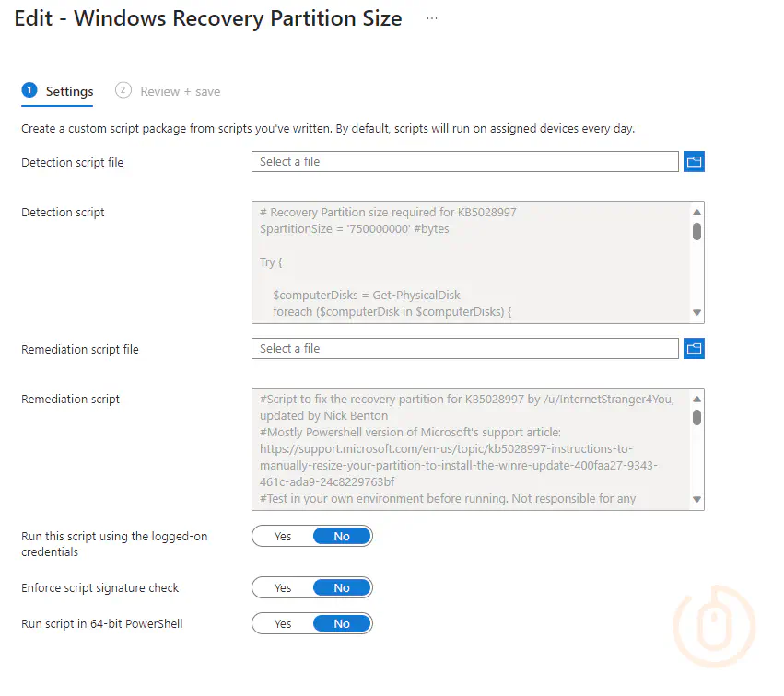Switch to the Settings tab
The height and width of the screenshot is (696, 784).
point(69,91)
